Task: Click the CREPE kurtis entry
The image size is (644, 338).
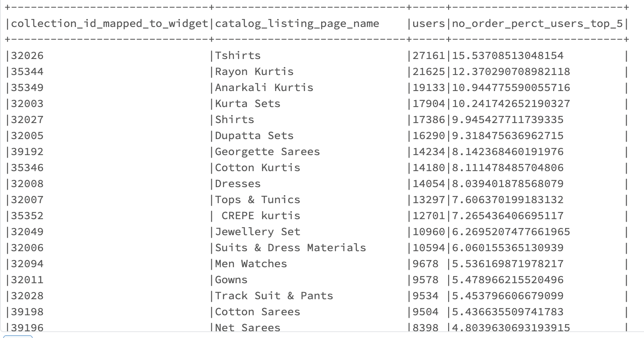Action: (261, 216)
